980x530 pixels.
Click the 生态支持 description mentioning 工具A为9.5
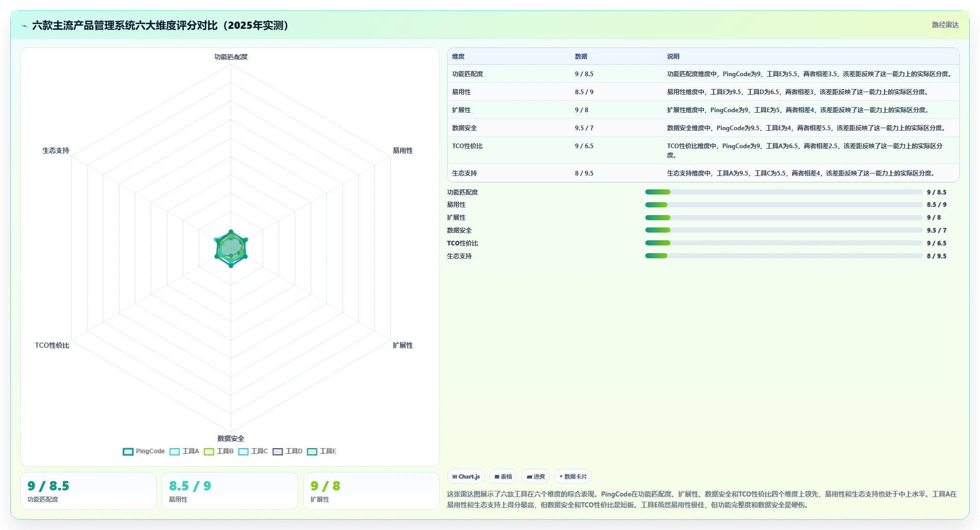tap(800, 173)
